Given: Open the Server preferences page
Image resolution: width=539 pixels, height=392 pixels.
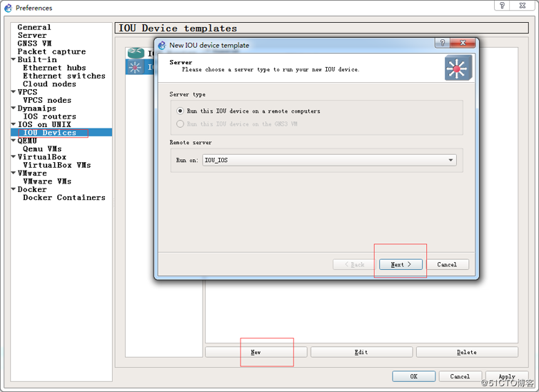Looking at the screenshot, I should click(32, 36).
